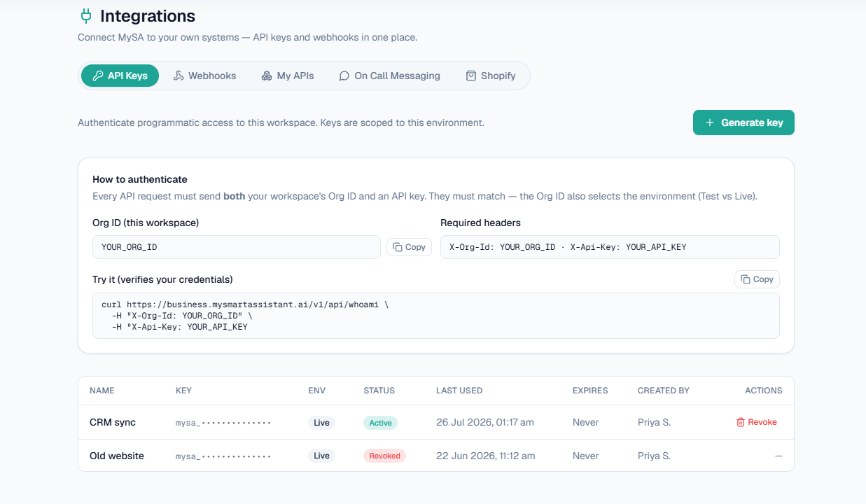Screen dimensions: 866x504
Task: Click the Revoked status badge
Action: [384, 456]
